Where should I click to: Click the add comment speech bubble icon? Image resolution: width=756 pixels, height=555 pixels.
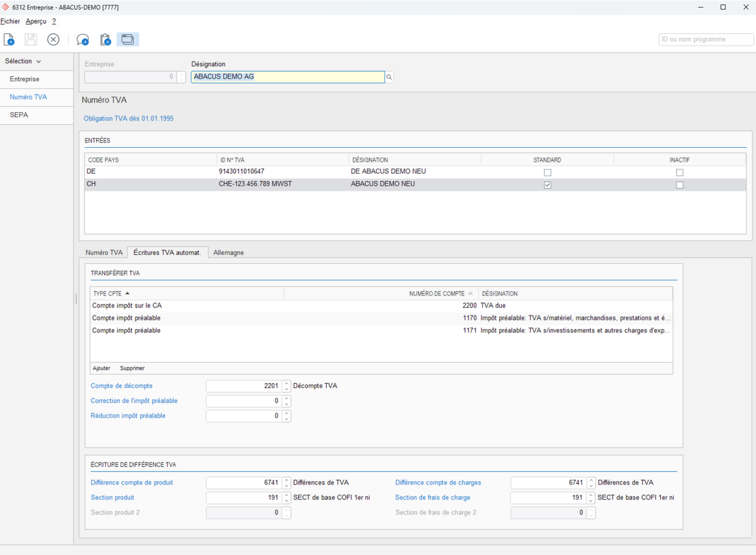coord(83,40)
